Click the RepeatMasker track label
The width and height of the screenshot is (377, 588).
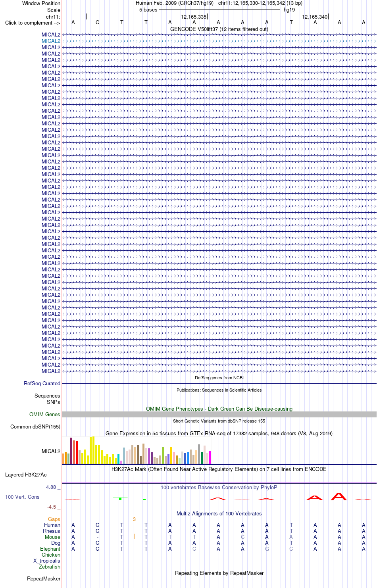point(44,578)
